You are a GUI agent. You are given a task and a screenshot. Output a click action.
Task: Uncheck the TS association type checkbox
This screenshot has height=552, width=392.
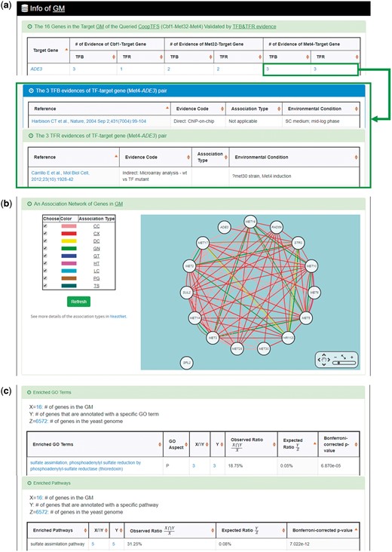45,286
